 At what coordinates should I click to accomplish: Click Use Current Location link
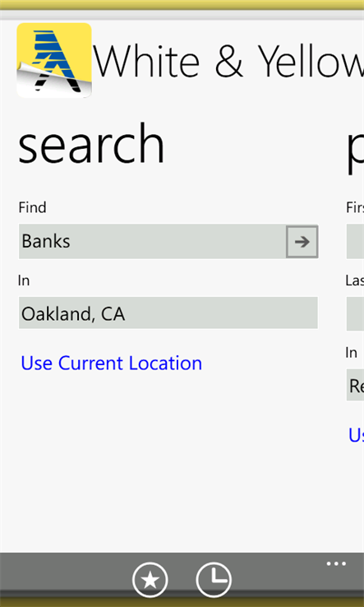pos(112,363)
